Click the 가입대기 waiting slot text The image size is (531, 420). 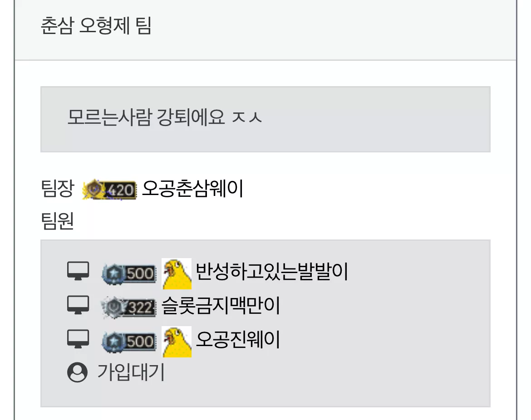pyautogui.click(x=131, y=372)
